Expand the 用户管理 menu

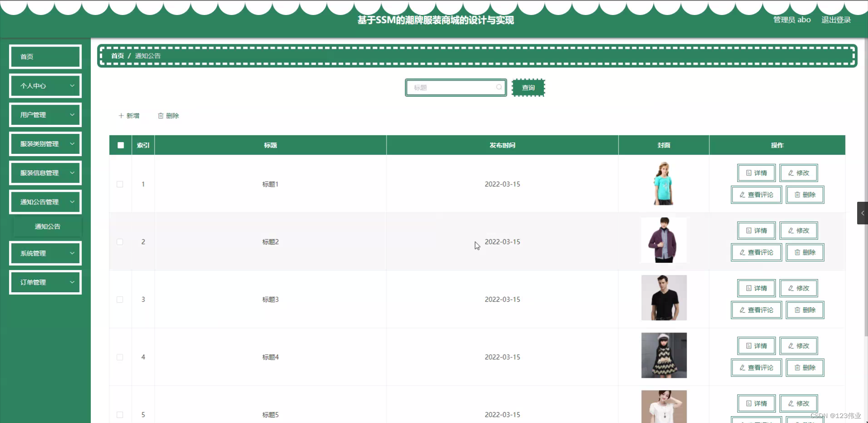pos(45,114)
